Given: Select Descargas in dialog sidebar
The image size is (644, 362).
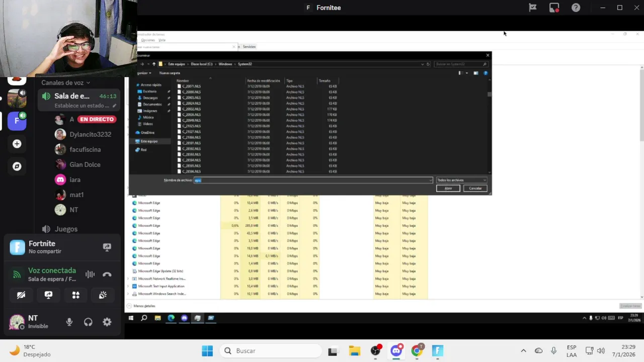Looking at the screenshot, I should click(150, 98).
